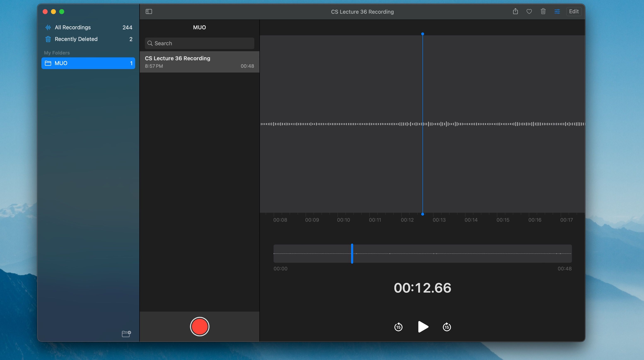The width and height of the screenshot is (644, 360).
Task: Click inside the Search field
Action: 199,43
